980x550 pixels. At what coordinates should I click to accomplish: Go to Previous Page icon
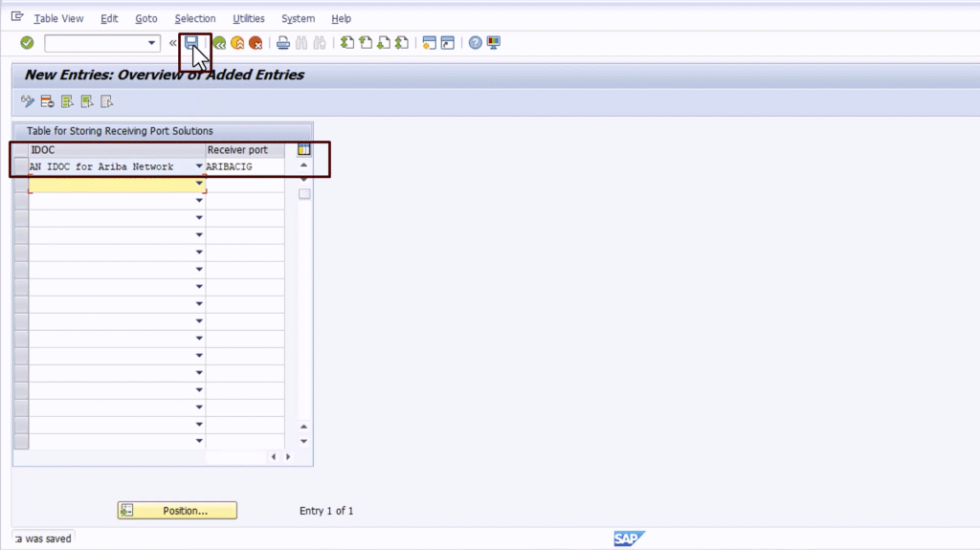(366, 42)
